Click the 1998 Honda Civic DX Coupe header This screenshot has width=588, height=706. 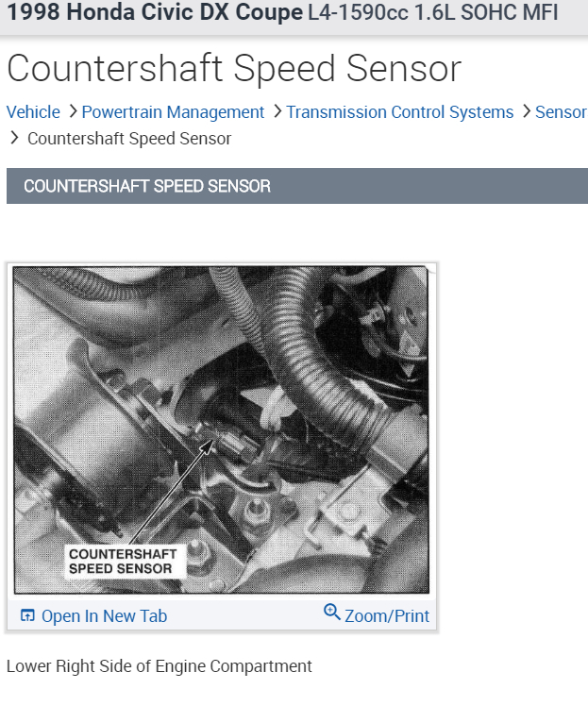pos(155,11)
